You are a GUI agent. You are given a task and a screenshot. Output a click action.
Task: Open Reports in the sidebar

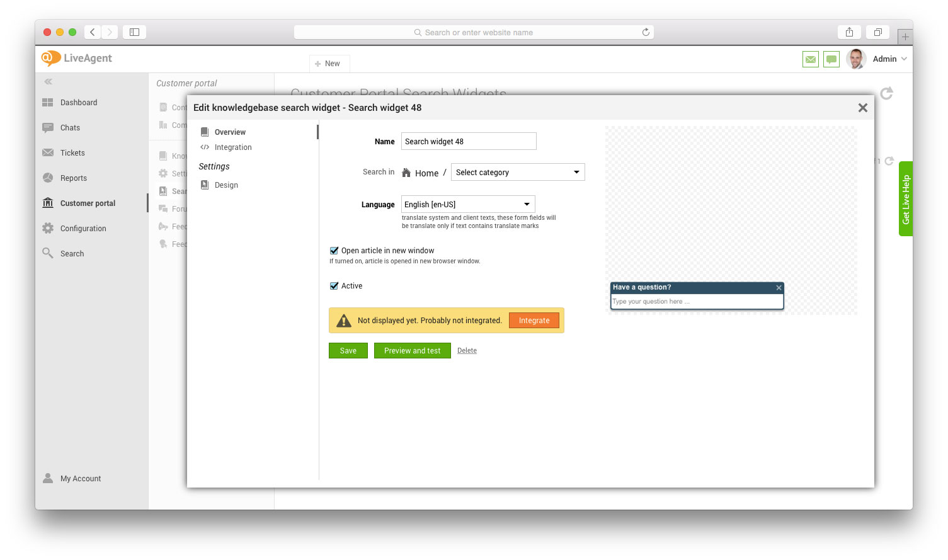pos(74,178)
